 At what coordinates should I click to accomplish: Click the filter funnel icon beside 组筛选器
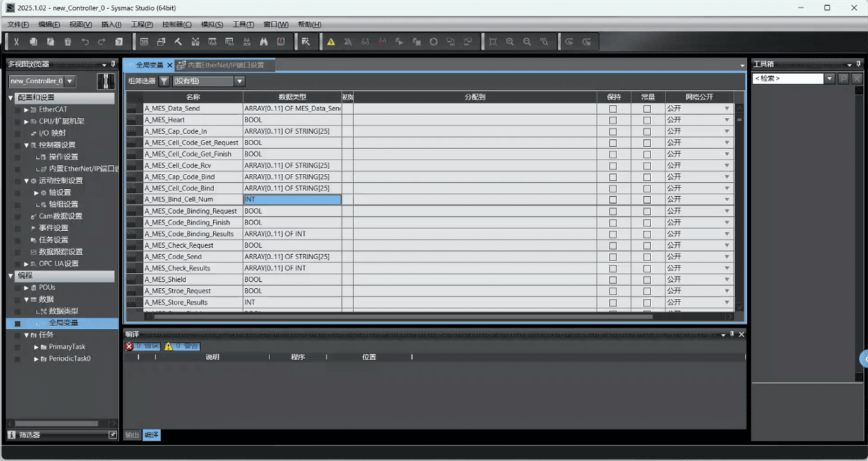coord(164,81)
